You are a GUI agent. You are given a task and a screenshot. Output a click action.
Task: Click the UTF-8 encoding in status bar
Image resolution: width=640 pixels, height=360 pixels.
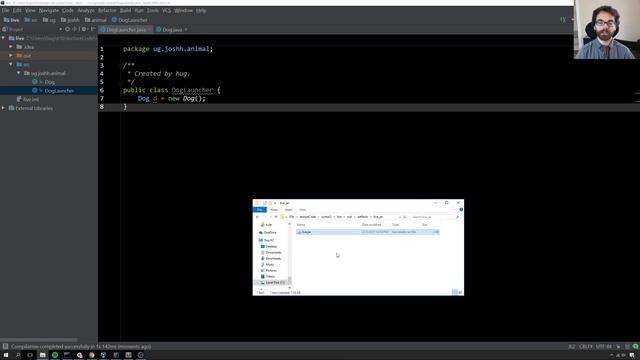tap(604, 347)
